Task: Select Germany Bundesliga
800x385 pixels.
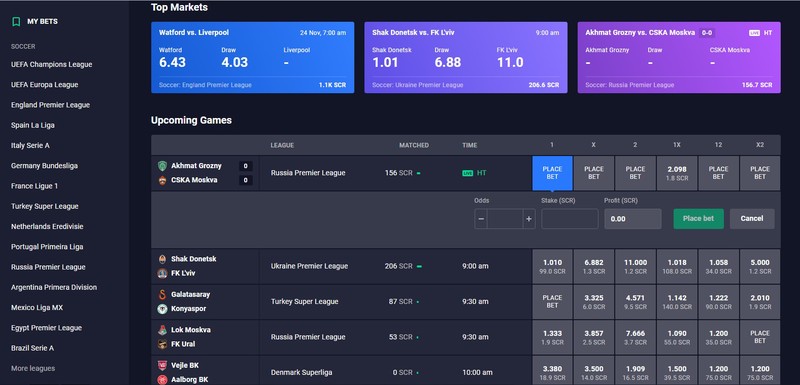Action: (x=44, y=166)
